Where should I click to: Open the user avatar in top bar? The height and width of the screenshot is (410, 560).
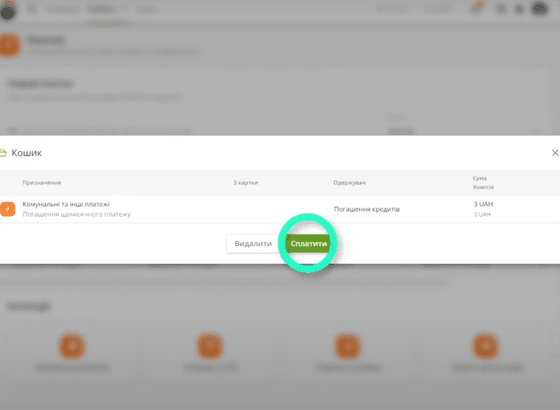540,8
